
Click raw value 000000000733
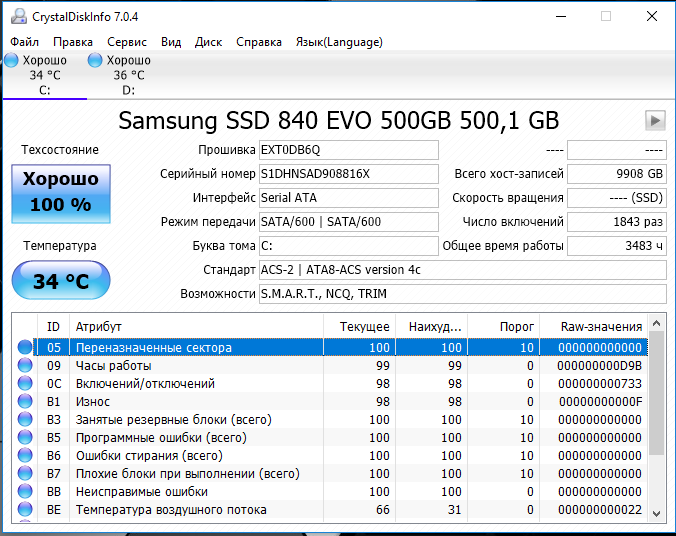click(599, 384)
